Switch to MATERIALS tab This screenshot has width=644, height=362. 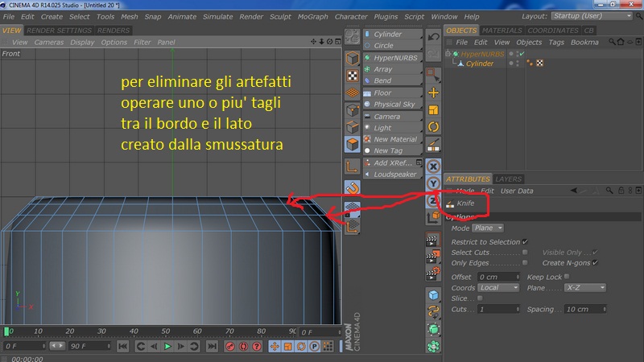pyautogui.click(x=502, y=31)
